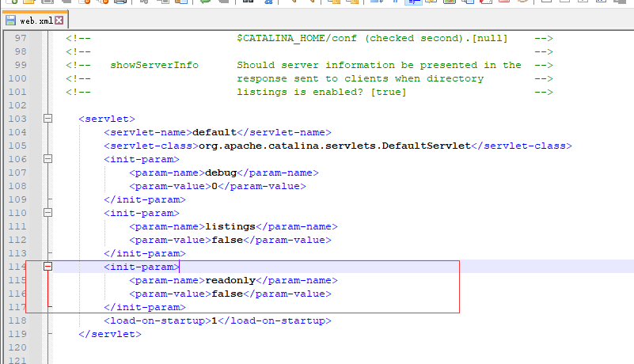The height and width of the screenshot is (364, 634).
Task: Click the word 'default' in servlet-name
Action: [x=214, y=132]
